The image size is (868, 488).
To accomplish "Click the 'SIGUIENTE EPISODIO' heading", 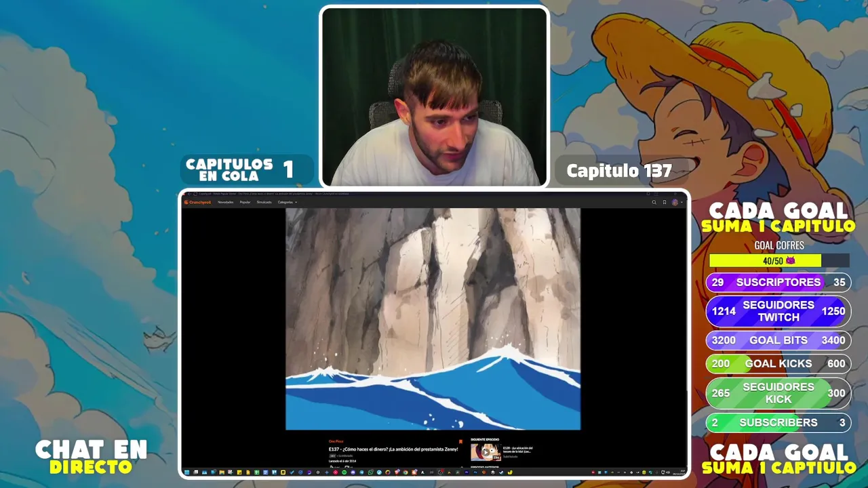I will (x=485, y=439).
